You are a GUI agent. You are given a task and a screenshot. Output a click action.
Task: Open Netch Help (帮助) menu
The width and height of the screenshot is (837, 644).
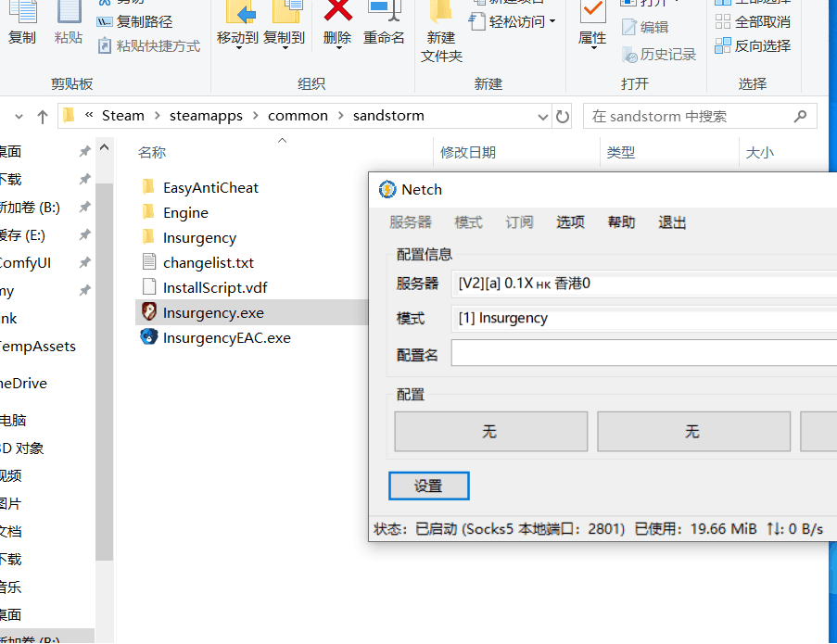[x=621, y=222]
